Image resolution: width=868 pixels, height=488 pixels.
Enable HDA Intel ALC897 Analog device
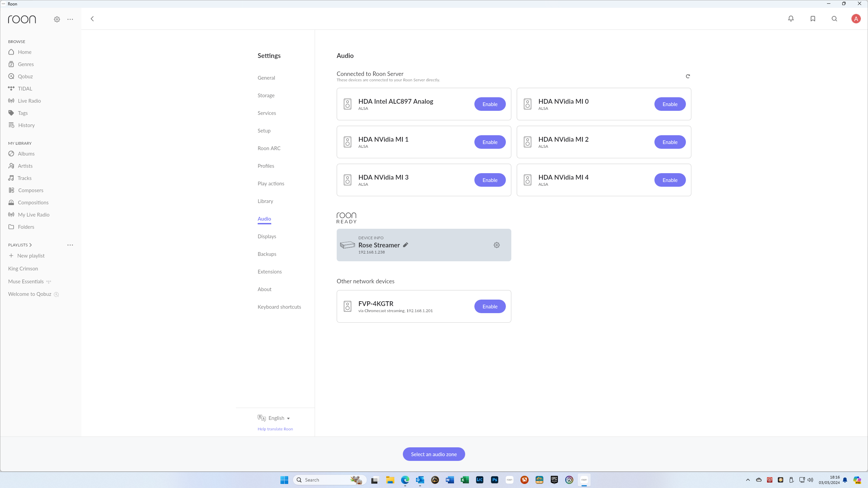[x=490, y=104]
